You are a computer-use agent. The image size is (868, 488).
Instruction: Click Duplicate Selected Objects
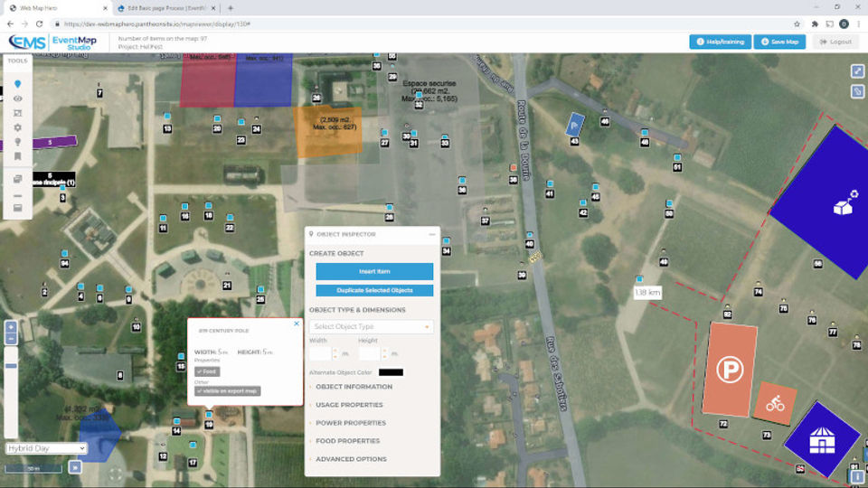pos(374,290)
